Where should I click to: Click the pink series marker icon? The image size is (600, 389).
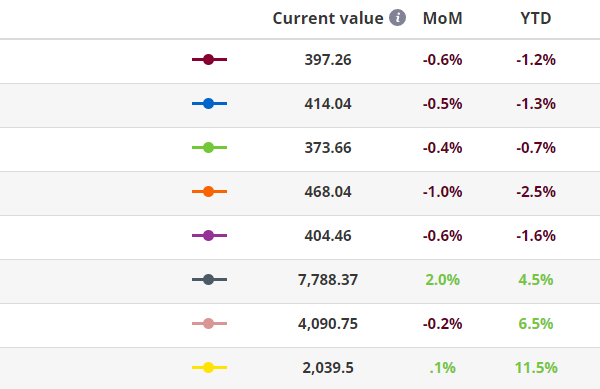[x=209, y=324]
